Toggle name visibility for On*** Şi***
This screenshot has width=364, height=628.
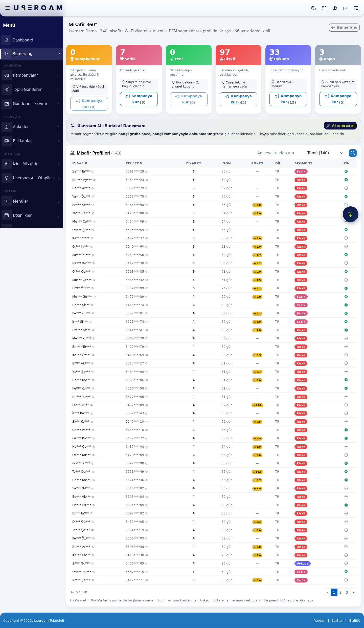(93, 230)
